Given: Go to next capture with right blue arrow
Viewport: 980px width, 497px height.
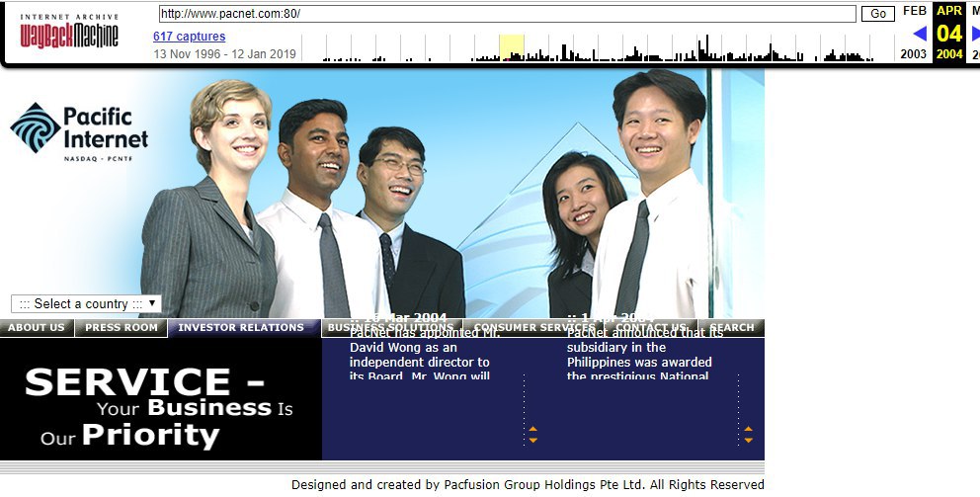Looking at the screenshot, I should (x=975, y=34).
